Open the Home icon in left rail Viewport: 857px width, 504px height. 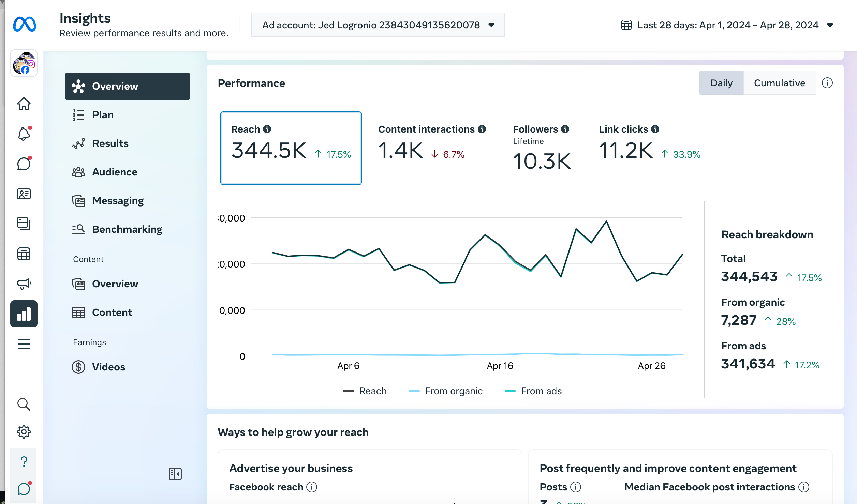[24, 104]
